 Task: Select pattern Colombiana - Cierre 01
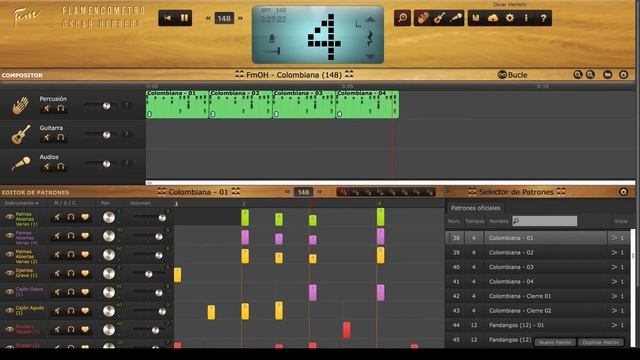tap(537, 296)
